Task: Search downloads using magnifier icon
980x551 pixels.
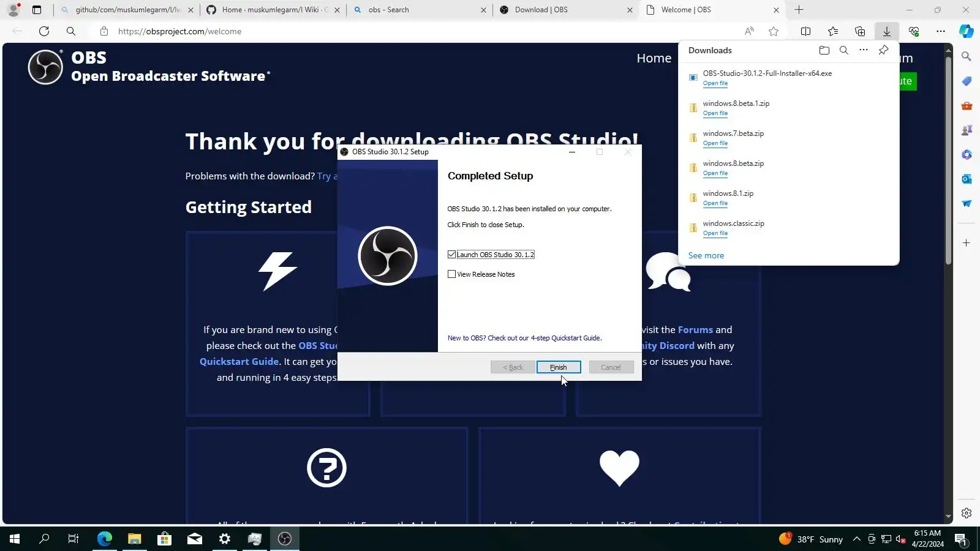Action: coord(843,50)
